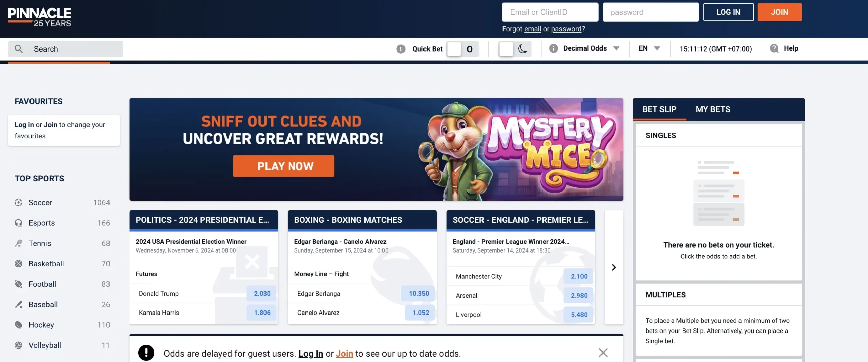Screen dimensions: 868x362
Task: Click the Decimal Odds info icon
Action: click(x=553, y=48)
